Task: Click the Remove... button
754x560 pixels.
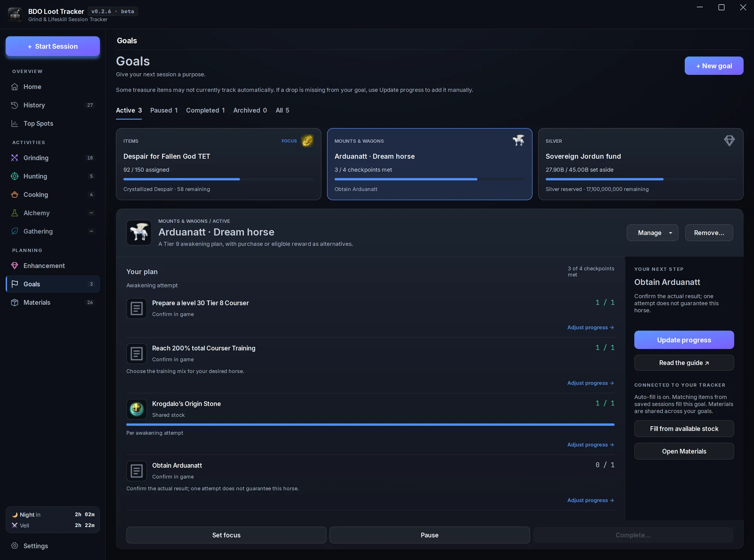Action: pyautogui.click(x=709, y=233)
